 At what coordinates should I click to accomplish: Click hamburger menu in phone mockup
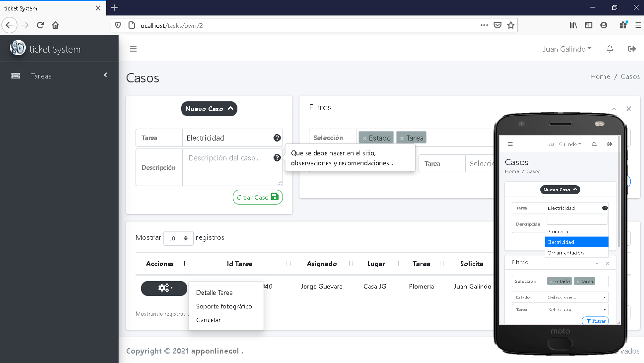click(x=510, y=144)
